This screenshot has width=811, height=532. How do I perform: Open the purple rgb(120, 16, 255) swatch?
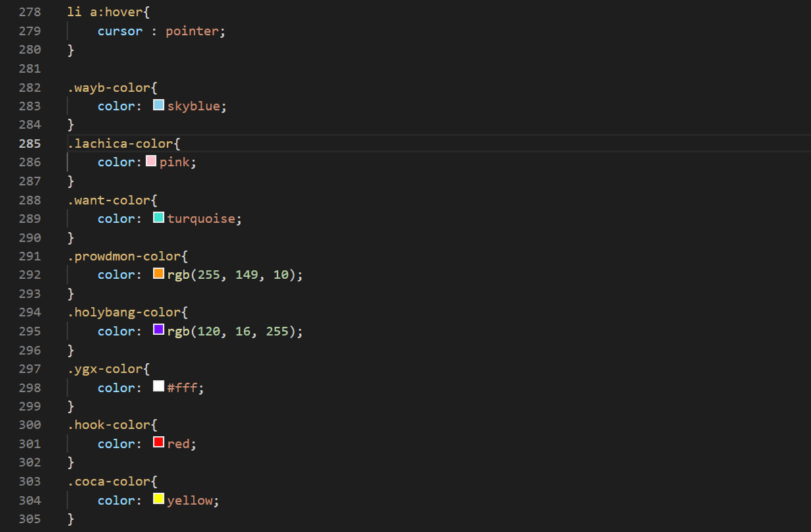(x=159, y=330)
